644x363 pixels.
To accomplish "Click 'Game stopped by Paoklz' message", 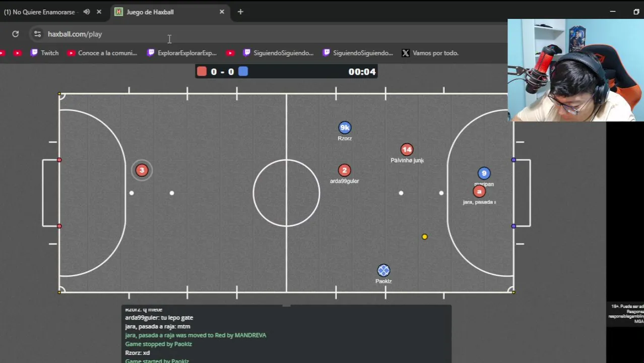I will [158, 344].
